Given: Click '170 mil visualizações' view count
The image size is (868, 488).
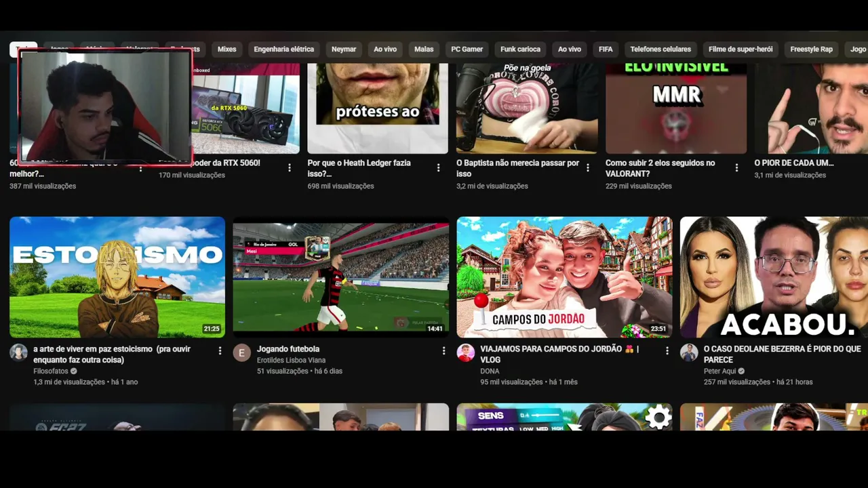Looking at the screenshot, I should (x=192, y=175).
